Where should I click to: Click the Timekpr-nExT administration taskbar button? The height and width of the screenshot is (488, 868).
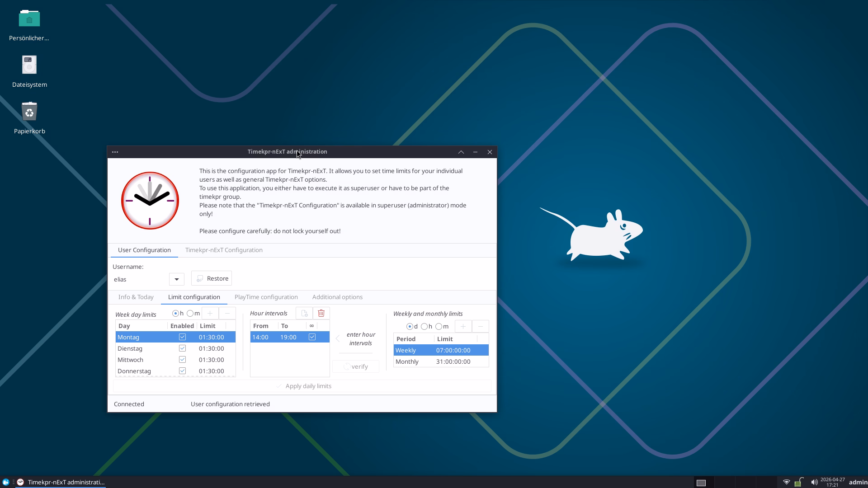point(61,482)
